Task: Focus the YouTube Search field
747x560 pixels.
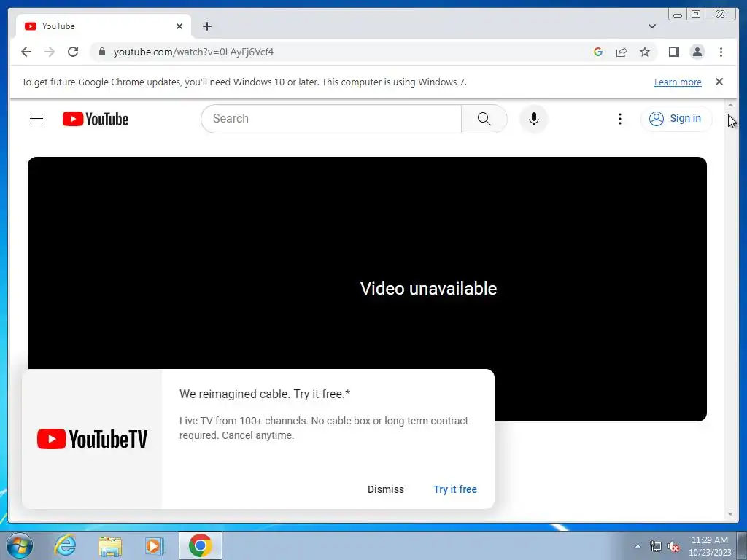Action: 332,119
